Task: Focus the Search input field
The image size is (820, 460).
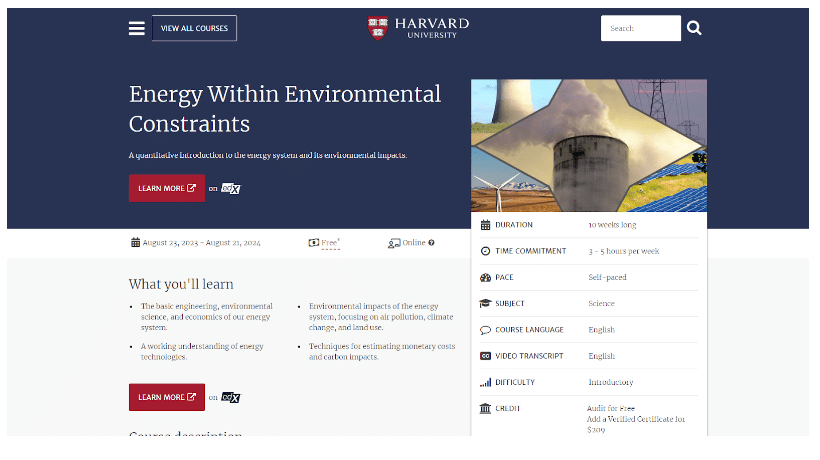Action: point(641,28)
